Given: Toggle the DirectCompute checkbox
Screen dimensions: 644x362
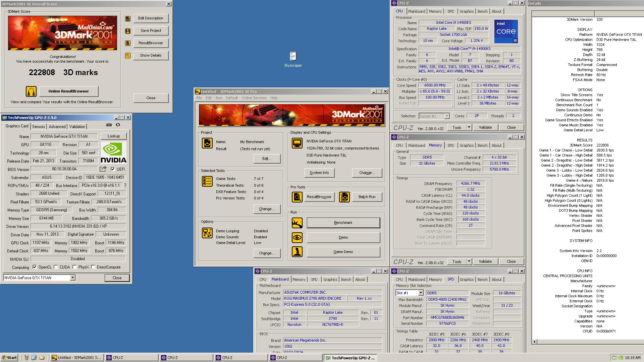Looking at the screenshot, I should pos(93,267).
